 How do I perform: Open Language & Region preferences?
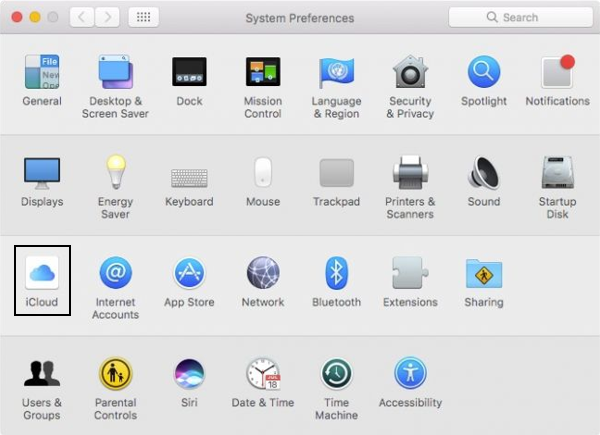pos(336,86)
